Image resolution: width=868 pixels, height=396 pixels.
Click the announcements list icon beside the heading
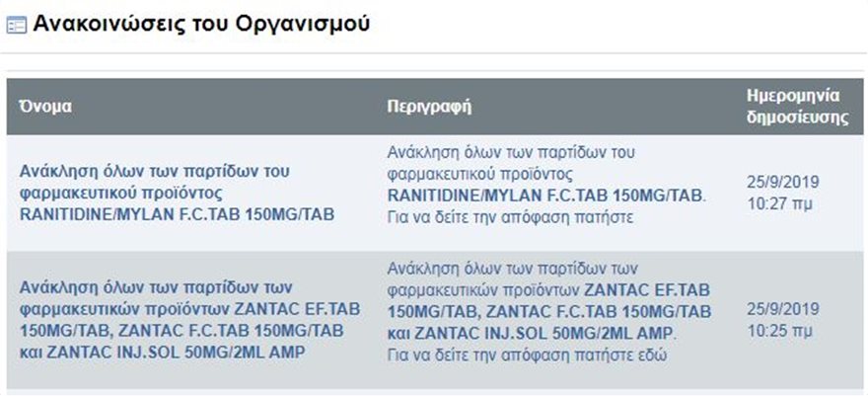(x=16, y=26)
